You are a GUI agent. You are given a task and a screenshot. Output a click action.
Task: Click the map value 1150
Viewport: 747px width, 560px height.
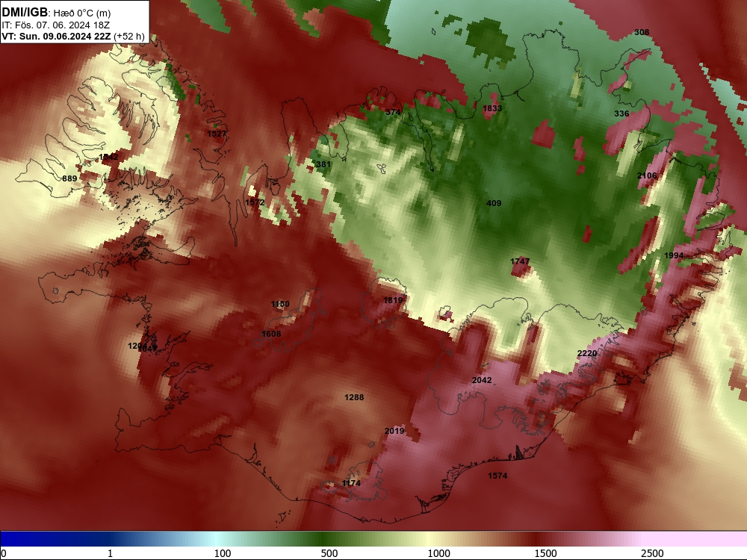[280, 305]
